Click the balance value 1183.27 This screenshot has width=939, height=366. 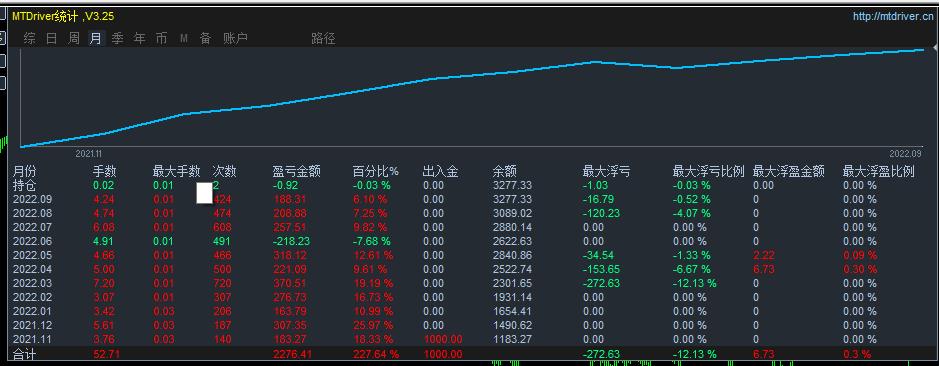(x=512, y=339)
